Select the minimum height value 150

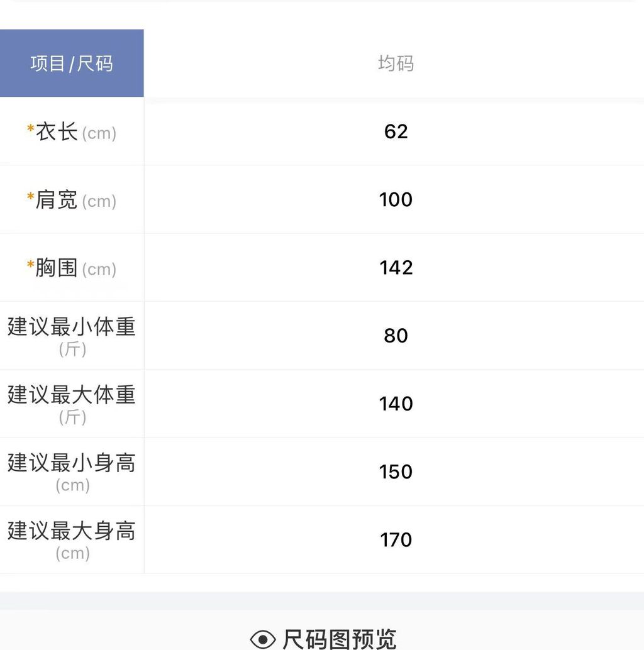tap(396, 471)
